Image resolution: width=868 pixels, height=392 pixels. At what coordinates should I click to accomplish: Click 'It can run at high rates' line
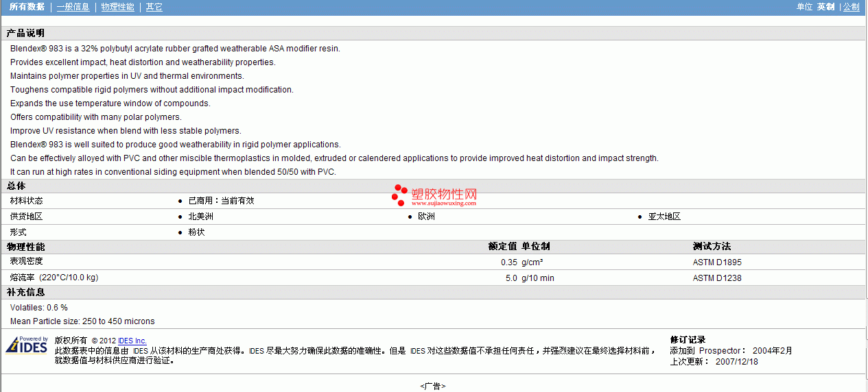pos(173,172)
